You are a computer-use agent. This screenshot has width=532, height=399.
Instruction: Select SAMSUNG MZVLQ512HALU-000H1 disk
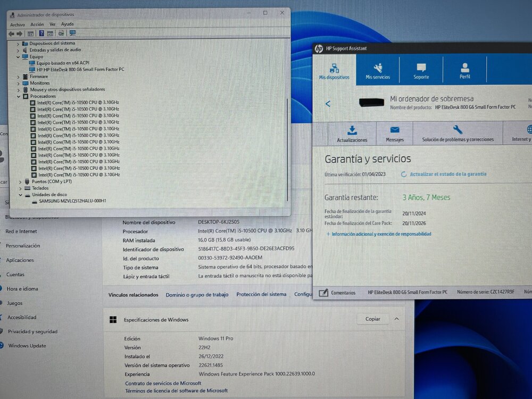coord(72,201)
